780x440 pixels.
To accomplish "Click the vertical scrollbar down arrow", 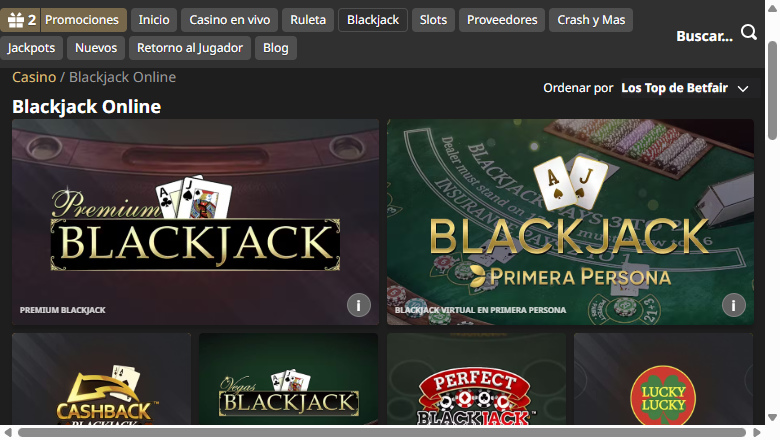I will coord(772,418).
